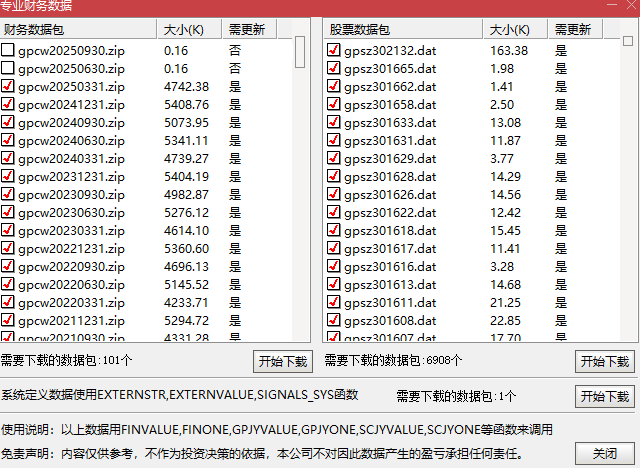Check the gpcw20250630.zip checkbox
The image size is (640, 468).
8,68
